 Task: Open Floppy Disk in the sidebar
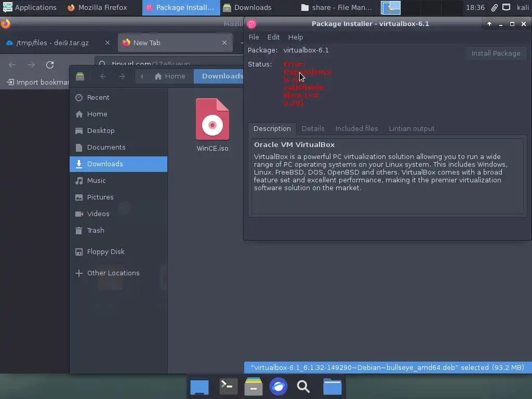[118, 252]
